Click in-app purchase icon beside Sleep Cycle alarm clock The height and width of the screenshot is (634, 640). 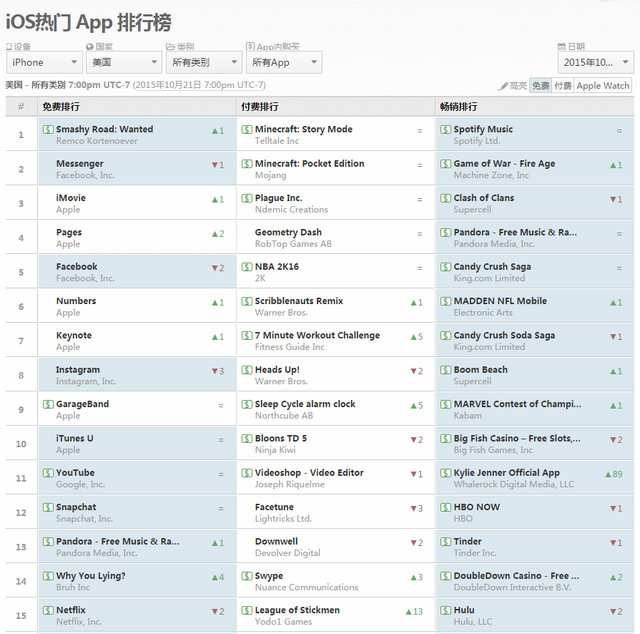[247, 404]
